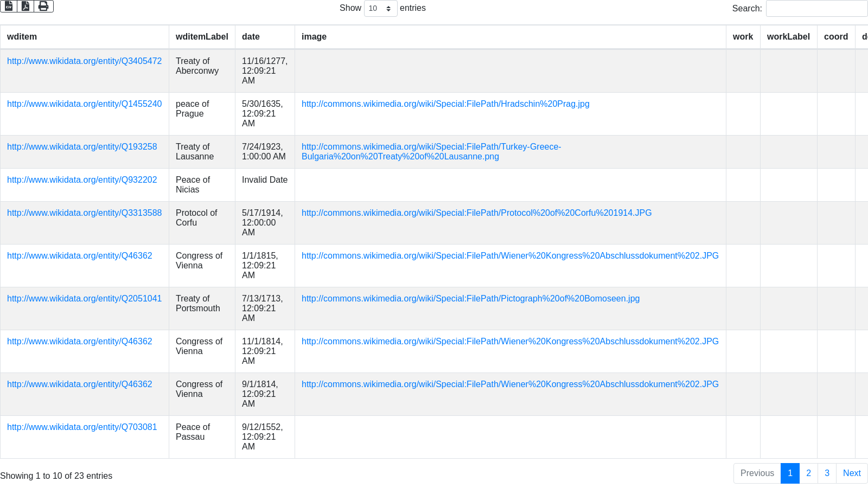This screenshot has width=868, height=488.
Task: Sort by the workLabel column header
Action: pos(788,37)
